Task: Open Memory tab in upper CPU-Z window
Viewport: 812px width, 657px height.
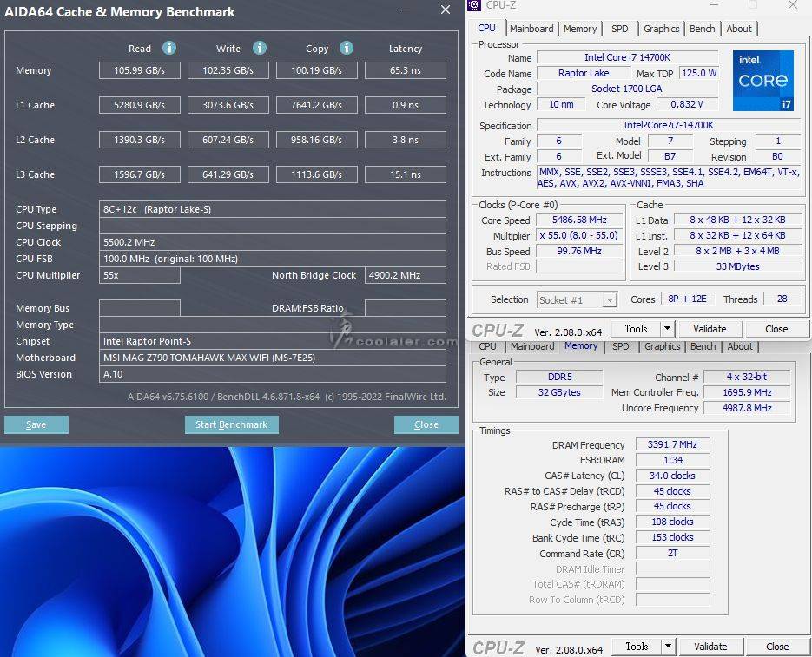Action: (x=580, y=29)
